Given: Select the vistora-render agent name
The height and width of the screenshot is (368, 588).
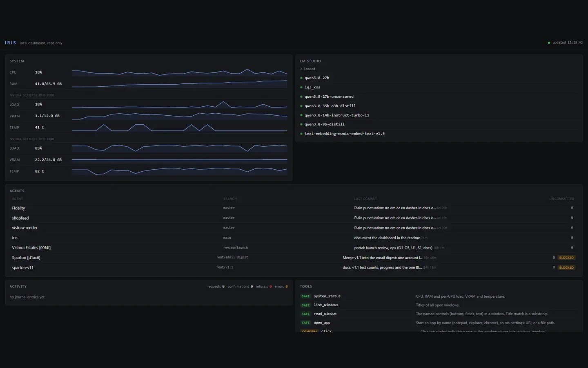Looking at the screenshot, I should [24, 228].
